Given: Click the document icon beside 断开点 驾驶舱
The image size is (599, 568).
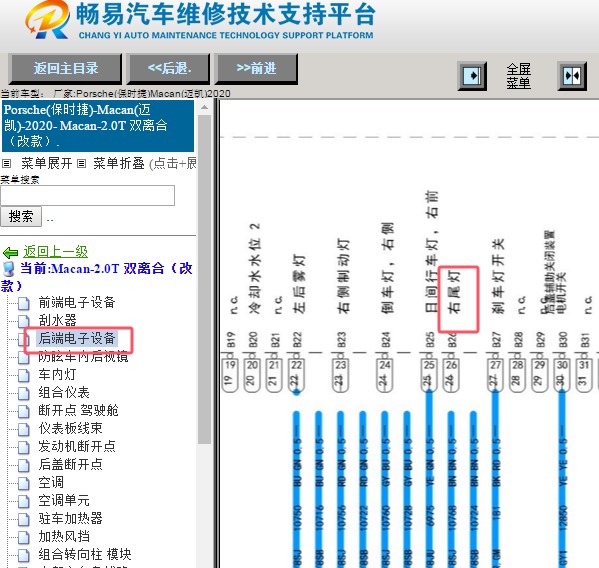Looking at the screenshot, I should tap(24, 411).
